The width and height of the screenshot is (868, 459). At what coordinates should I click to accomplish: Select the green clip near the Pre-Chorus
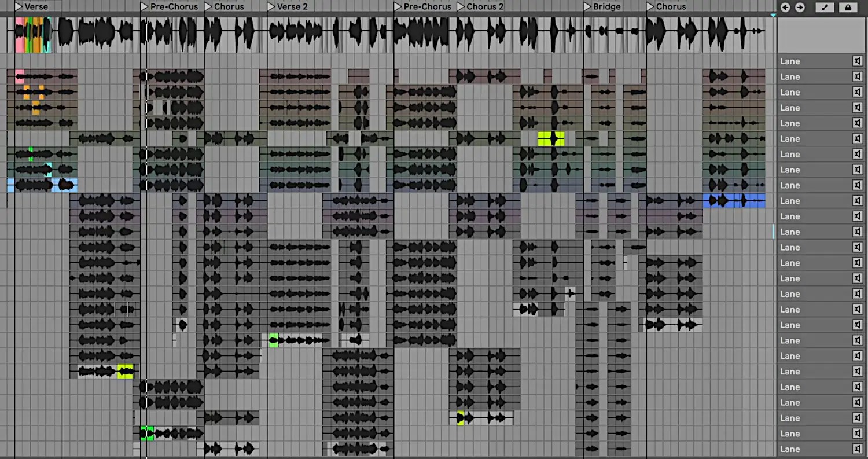click(146, 433)
